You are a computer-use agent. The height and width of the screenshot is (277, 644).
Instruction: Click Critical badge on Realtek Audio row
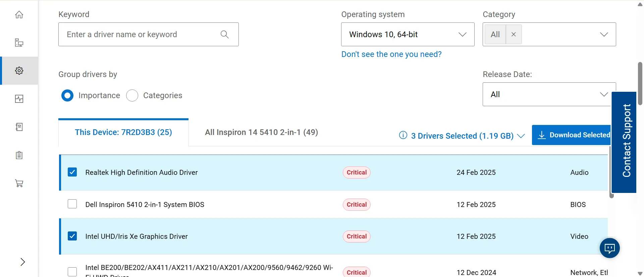point(357,172)
